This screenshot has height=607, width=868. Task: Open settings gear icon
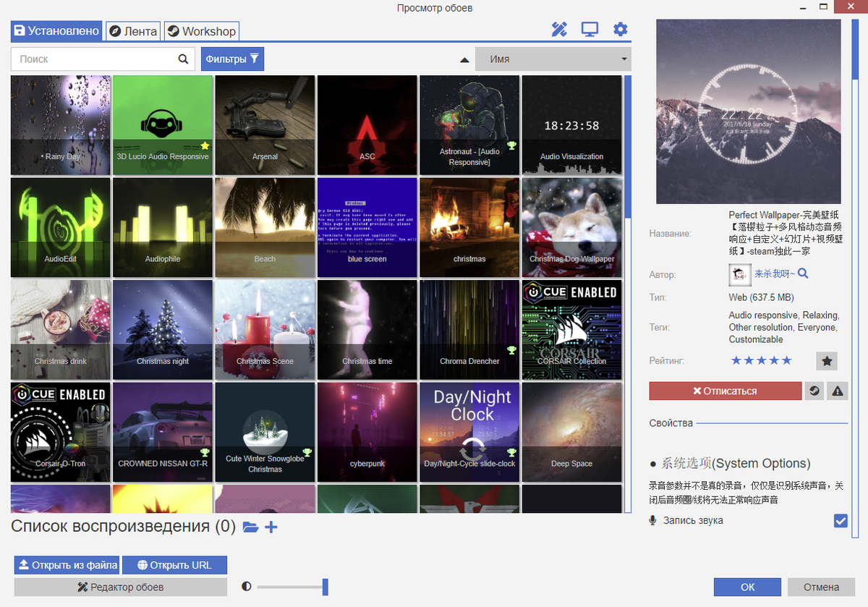[621, 30]
